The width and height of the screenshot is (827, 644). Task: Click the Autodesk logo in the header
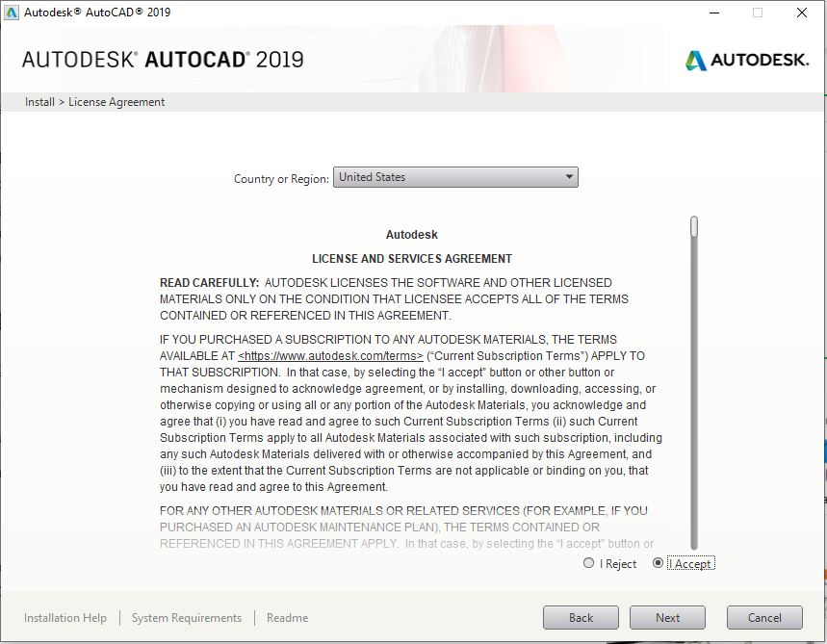click(747, 60)
